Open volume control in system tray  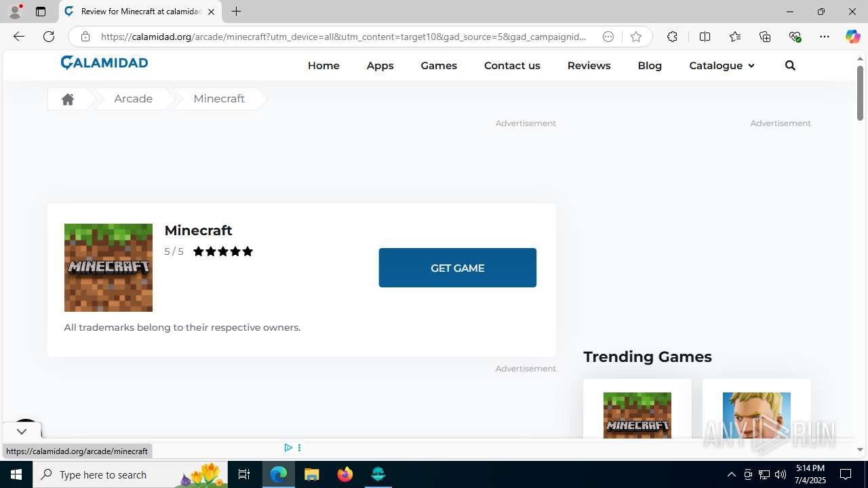coord(781,474)
